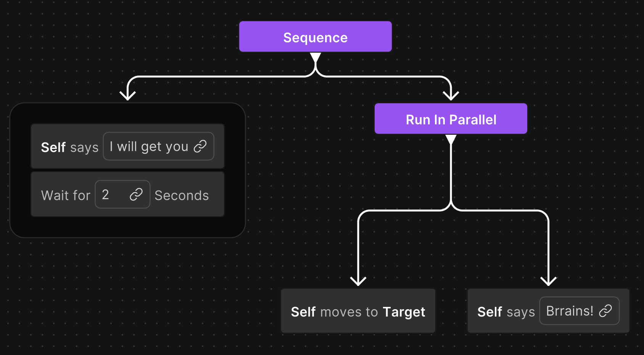The image size is (644, 355).
Task: Select the 'Target' variable in the moves block
Action: (404, 311)
